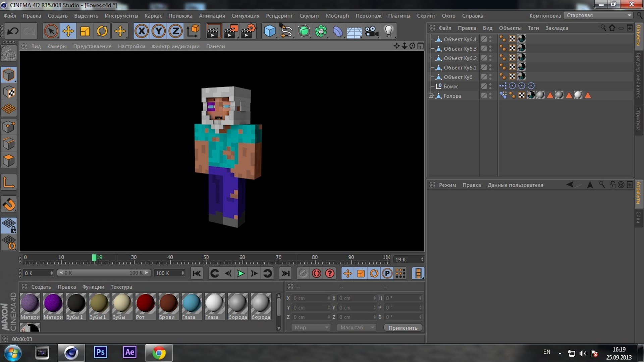Click the coordinate system toggle cube icon

click(x=193, y=31)
